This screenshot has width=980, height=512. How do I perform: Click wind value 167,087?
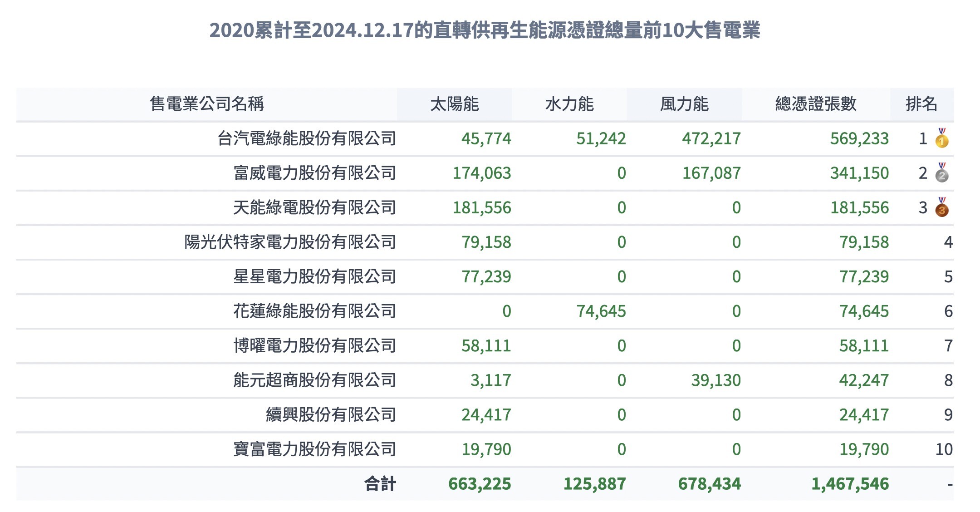pos(711,173)
